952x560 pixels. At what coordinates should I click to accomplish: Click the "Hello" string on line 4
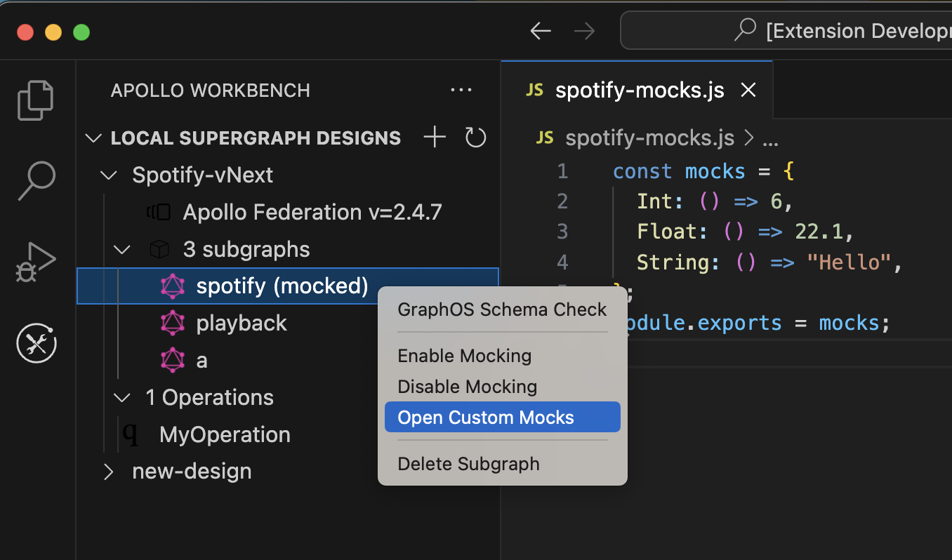(x=849, y=262)
